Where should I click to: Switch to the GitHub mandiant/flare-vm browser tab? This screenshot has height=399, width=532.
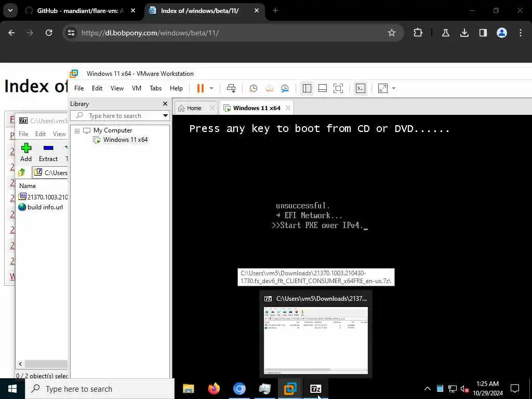click(x=81, y=11)
